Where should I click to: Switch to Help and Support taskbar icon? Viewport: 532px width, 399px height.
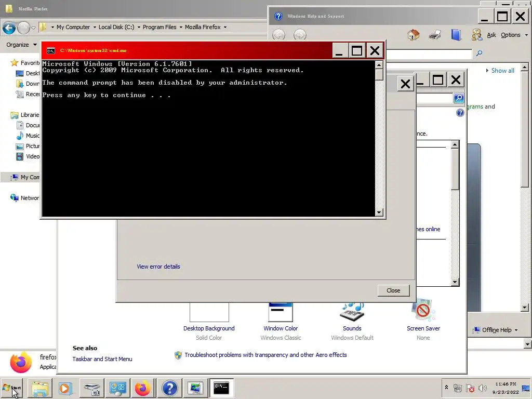pos(169,388)
